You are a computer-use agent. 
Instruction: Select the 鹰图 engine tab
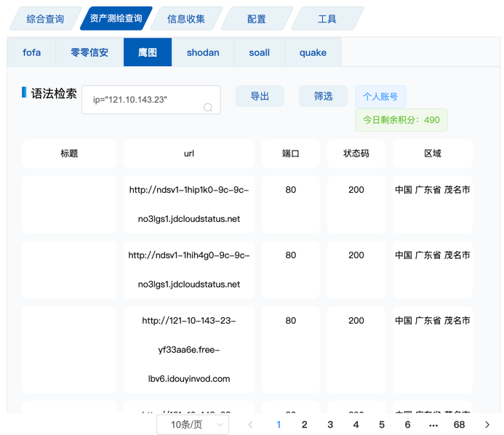point(148,52)
